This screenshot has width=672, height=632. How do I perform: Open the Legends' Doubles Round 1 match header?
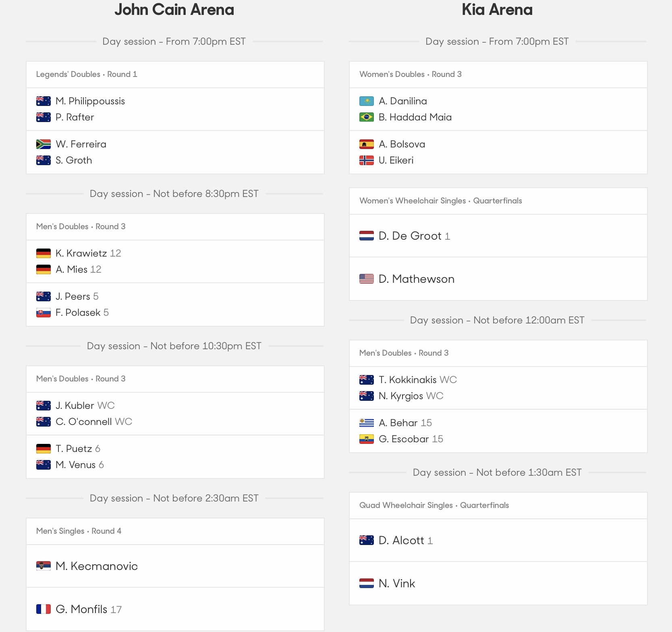click(175, 75)
